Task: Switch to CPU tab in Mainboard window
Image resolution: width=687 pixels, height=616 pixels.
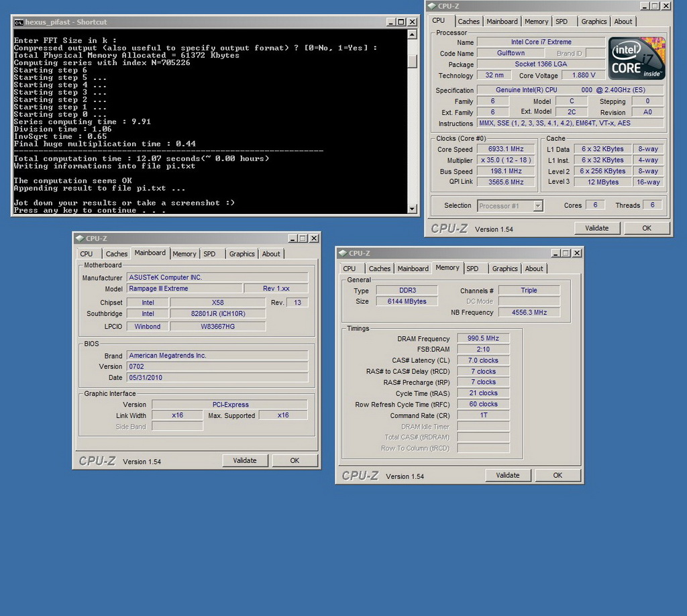Action: tap(87, 254)
